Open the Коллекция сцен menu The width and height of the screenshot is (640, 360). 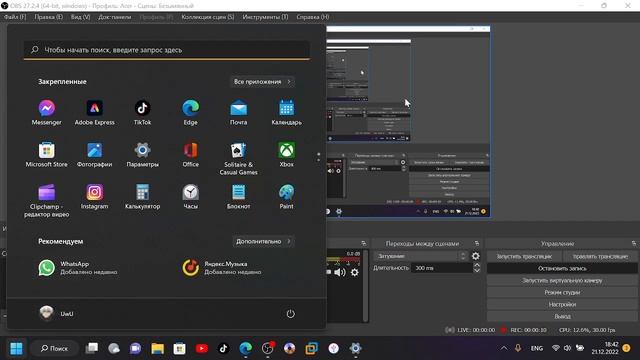[208, 17]
